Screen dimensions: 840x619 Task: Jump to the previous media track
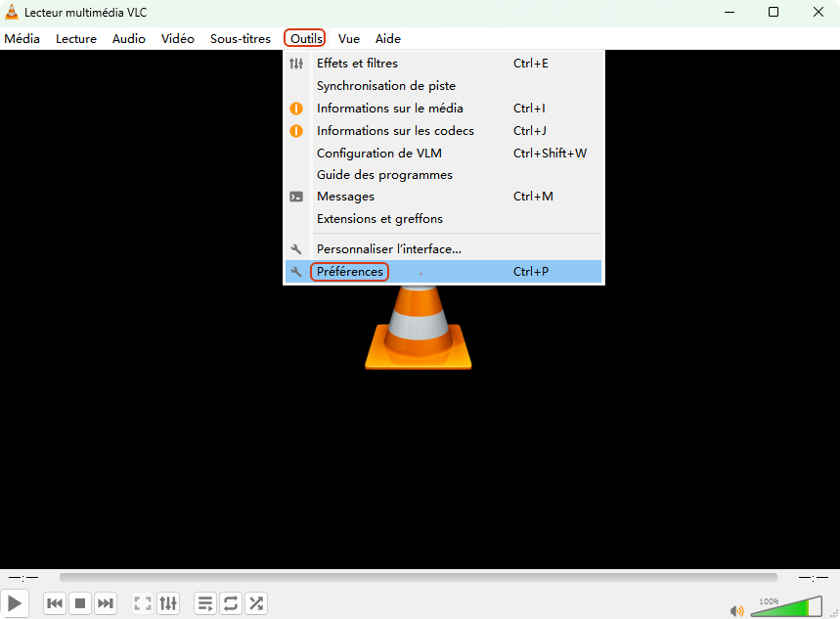click(x=55, y=603)
